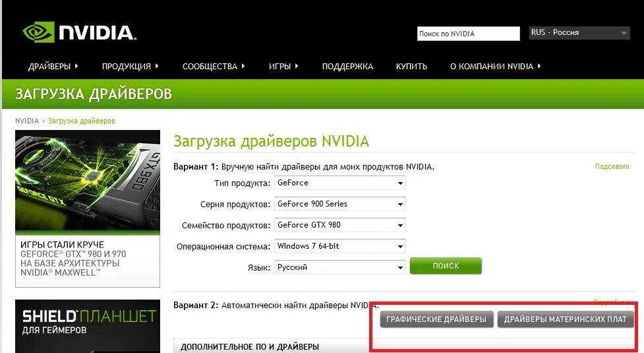Open the Язык dropdown
The image size is (644, 353).
click(340, 267)
